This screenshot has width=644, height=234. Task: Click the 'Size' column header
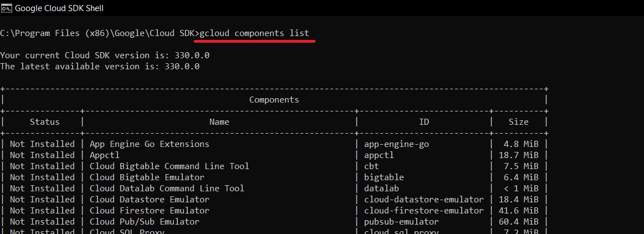tap(518, 122)
